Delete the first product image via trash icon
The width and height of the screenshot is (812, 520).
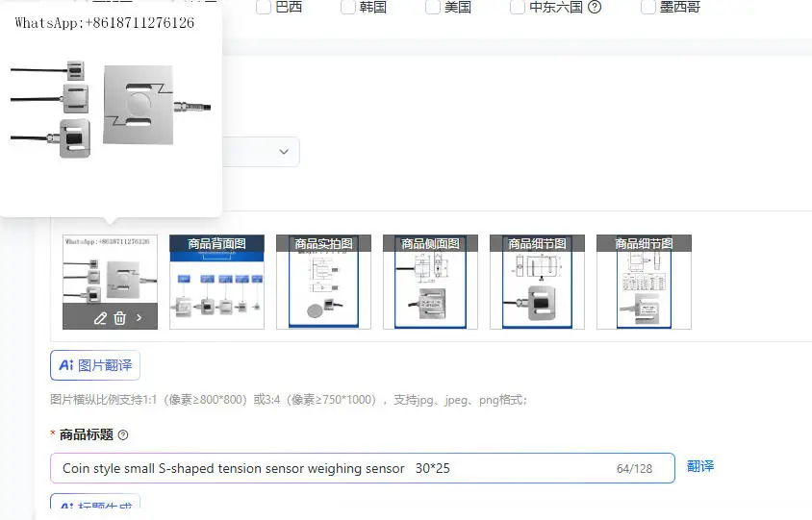pyautogui.click(x=119, y=318)
